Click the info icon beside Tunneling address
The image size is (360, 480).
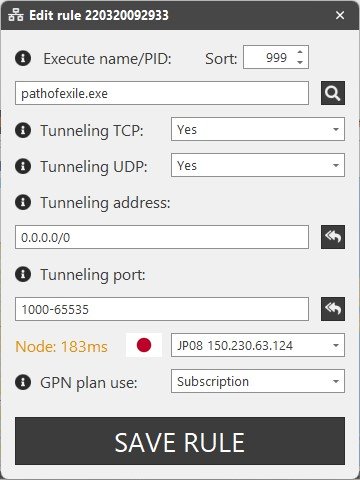point(23,202)
